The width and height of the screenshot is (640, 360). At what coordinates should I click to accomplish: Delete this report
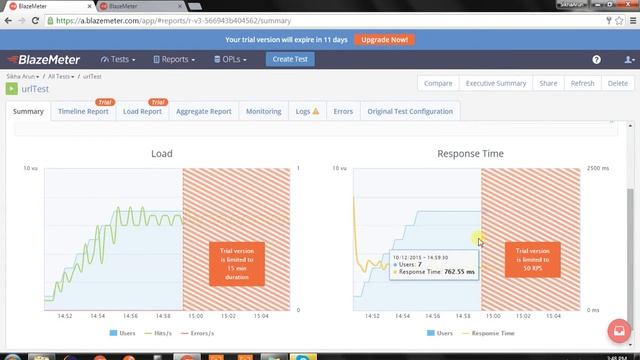click(618, 83)
